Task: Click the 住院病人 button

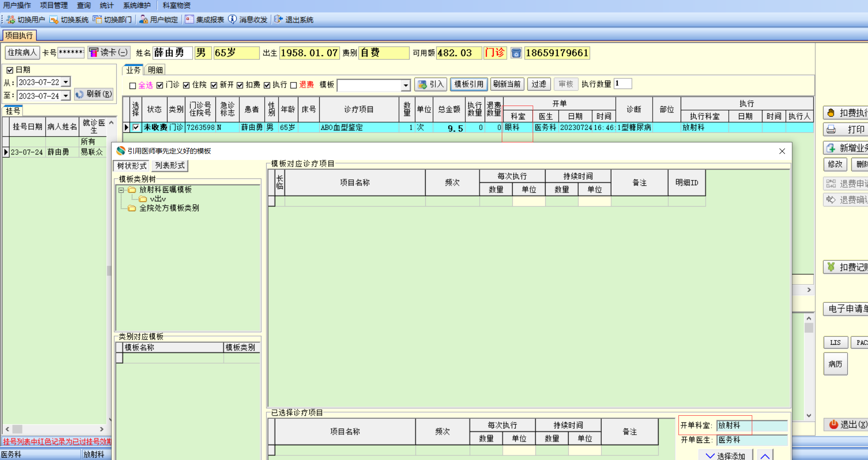Action: [x=22, y=53]
